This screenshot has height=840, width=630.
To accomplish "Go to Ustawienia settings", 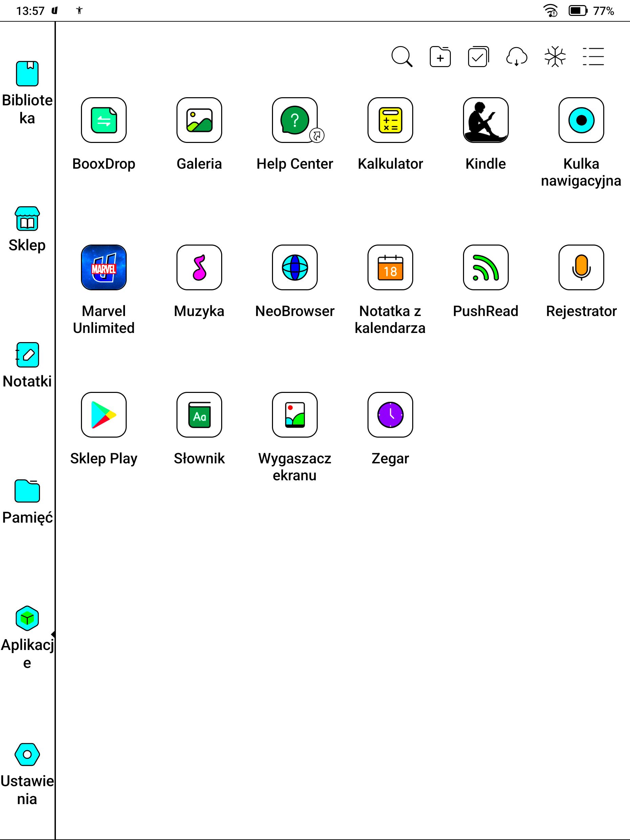I will (27, 775).
